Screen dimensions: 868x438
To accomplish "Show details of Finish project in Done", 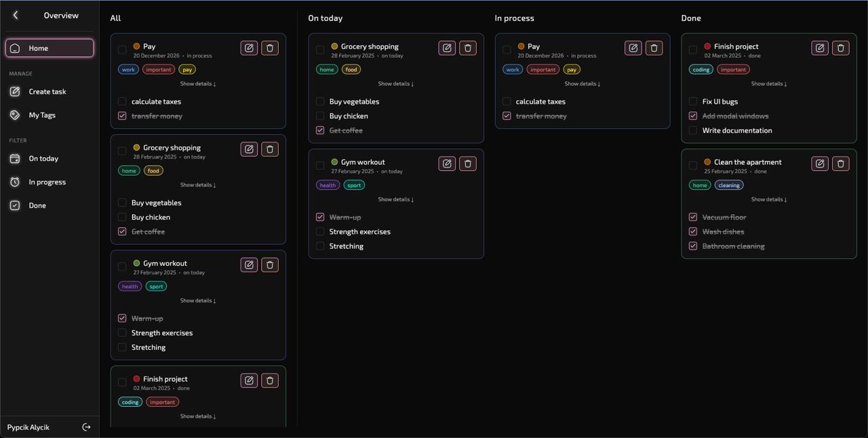I will (769, 84).
